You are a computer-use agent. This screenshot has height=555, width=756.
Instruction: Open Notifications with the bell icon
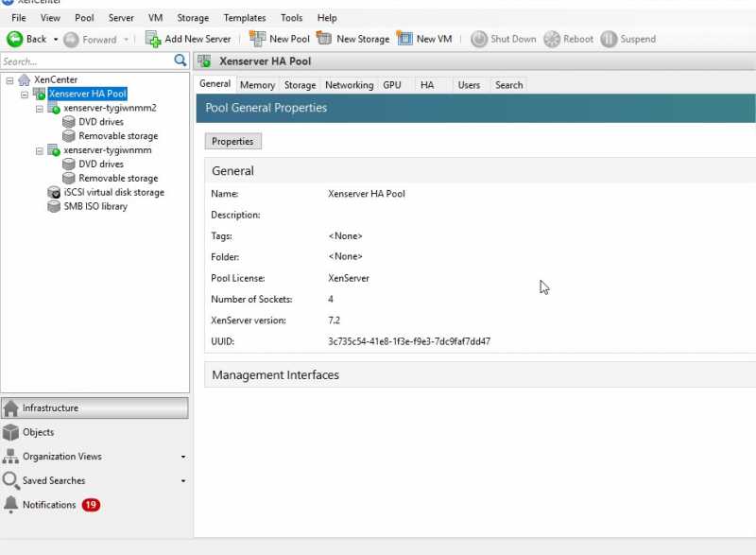(x=10, y=505)
